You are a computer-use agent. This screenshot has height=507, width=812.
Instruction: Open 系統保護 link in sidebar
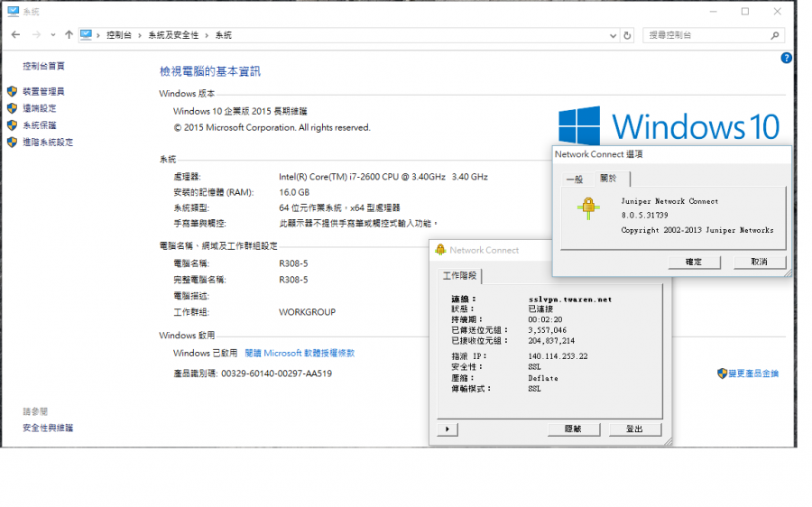pos(40,125)
